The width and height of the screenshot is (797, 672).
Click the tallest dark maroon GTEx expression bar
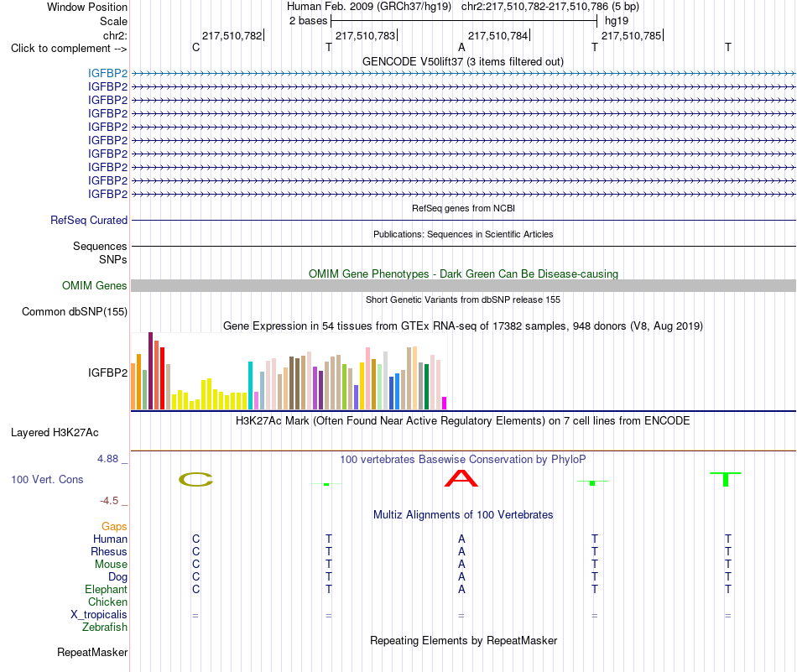pos(150,371)
